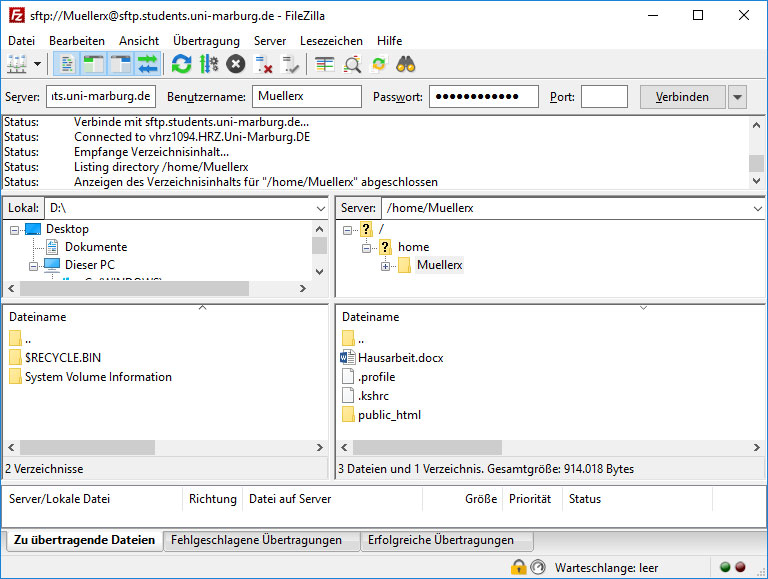Viewport: 768px width, 579px height.
Task: Toggle transfer queue display
Action: 147,64
